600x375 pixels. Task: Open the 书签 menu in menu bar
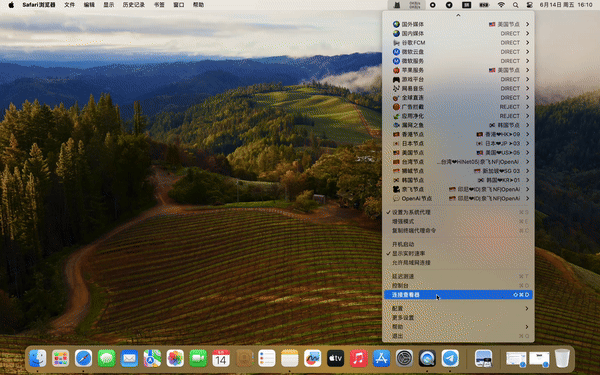tap(159, 5)
